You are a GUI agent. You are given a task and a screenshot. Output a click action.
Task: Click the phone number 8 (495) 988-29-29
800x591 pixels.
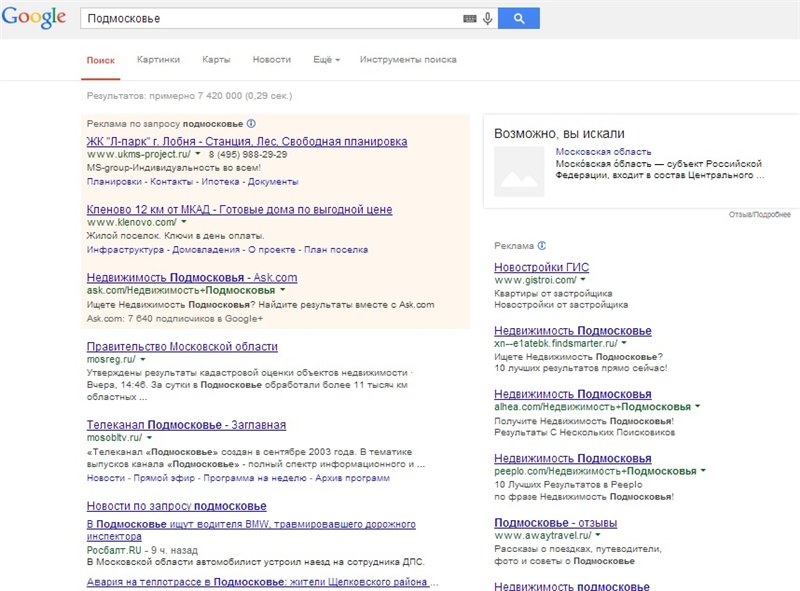[247, 154]
